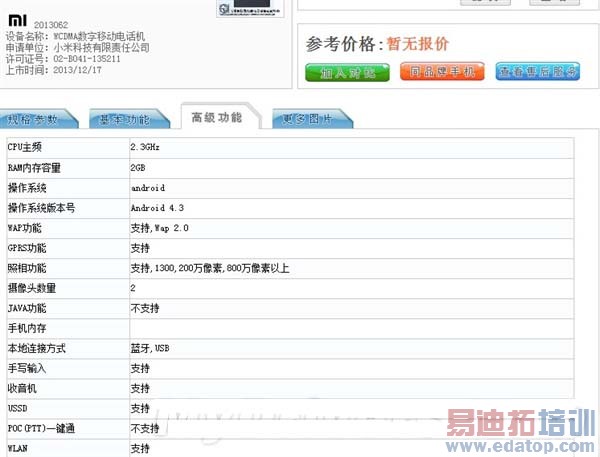The height and width of the screenshot is (457, 600).
Task: Click the 2013062 model number
Action: pos(51,25)
